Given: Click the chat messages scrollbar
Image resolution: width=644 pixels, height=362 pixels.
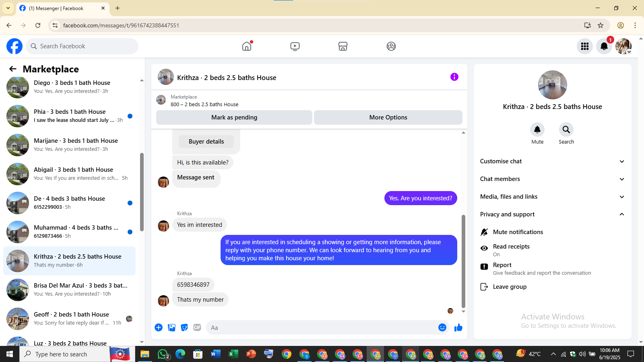Looking at the screenshot, I should click(463, 261).
